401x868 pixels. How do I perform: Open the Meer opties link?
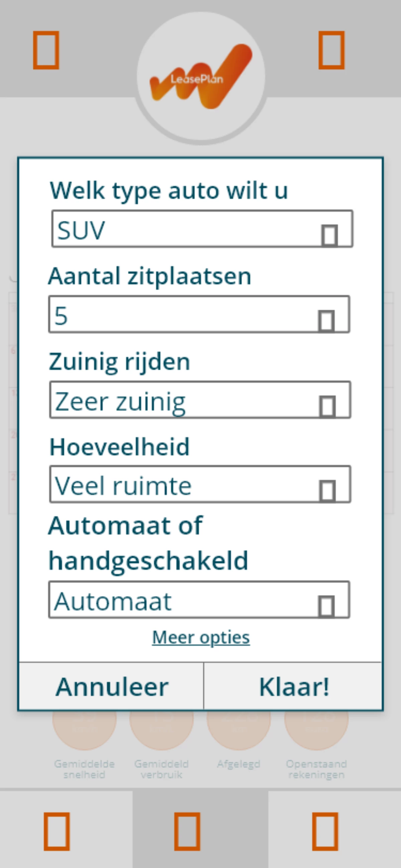pyautogui.click(x=200, y=637)
